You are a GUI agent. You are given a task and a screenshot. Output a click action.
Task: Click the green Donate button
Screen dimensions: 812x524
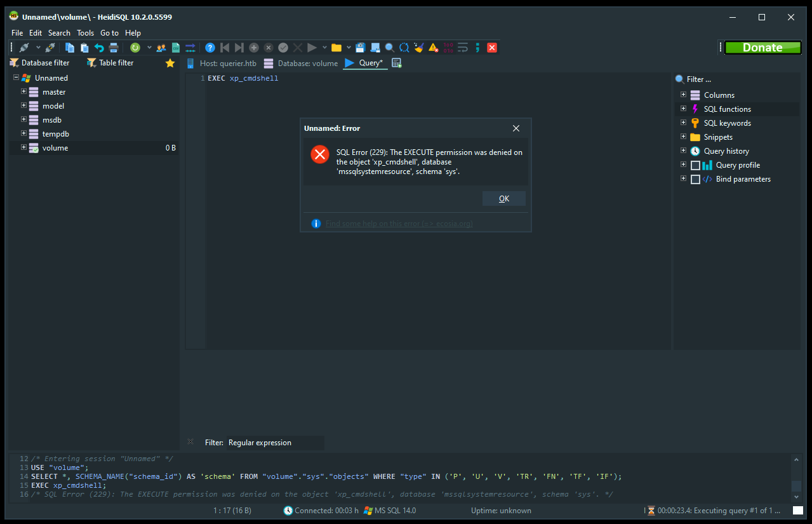click(x=762, y=48)
